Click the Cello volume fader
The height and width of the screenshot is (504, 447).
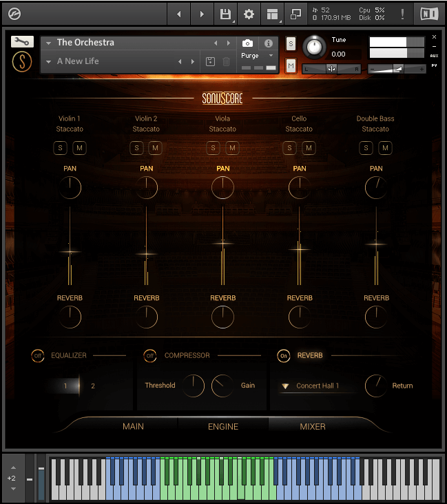tap(300, 249)
